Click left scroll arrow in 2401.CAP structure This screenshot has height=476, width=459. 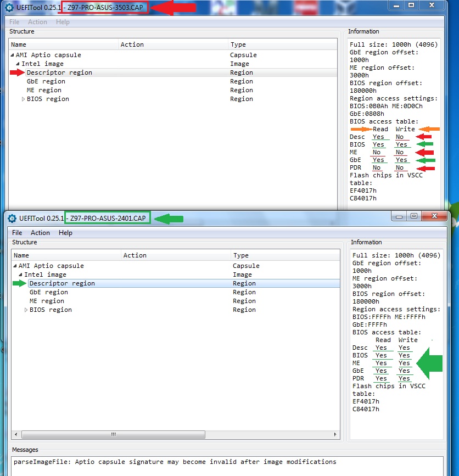(x=16, y=434)
